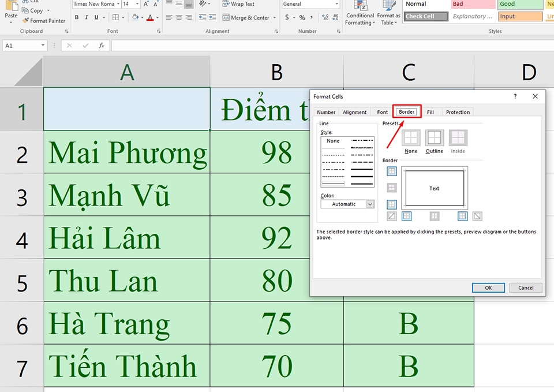
Task: Align text left in the ribbon
Action: 169,17
